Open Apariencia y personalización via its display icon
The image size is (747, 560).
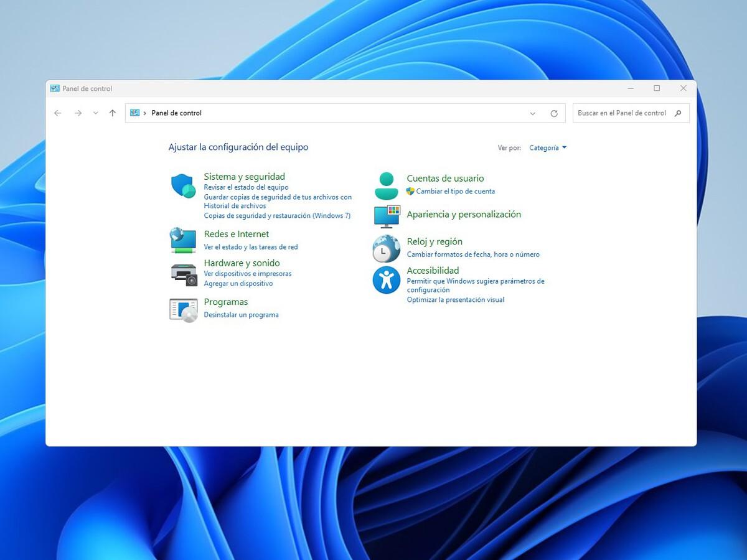pyautogui.click(x=385, y=216)
